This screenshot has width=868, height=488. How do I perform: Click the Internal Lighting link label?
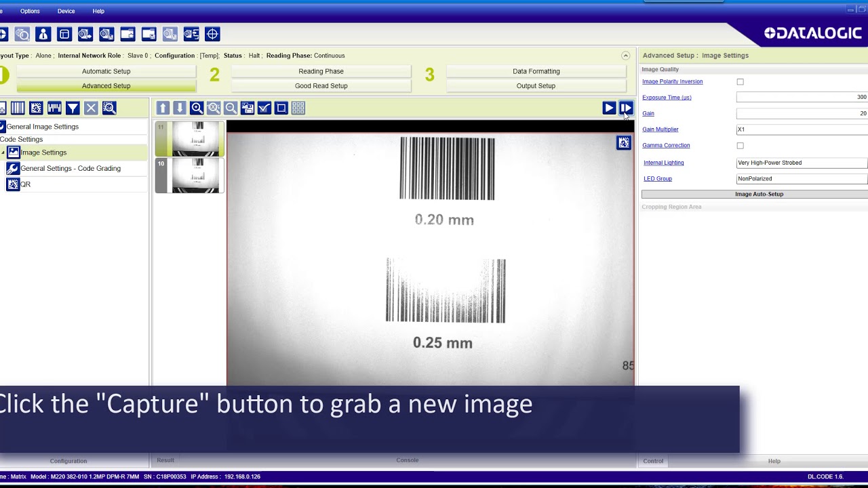pos(664,163)
